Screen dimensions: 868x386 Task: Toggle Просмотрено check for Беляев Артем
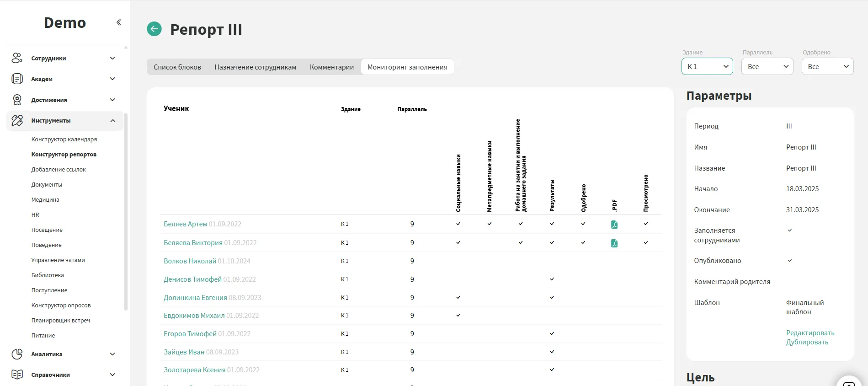(x=645, y=224)
